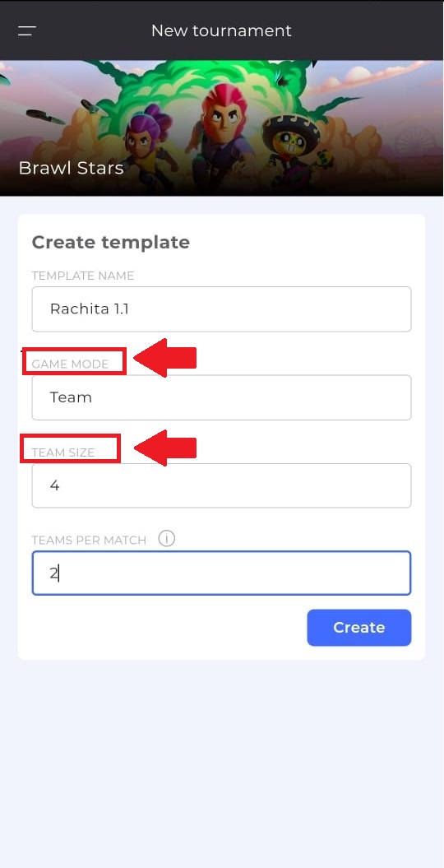Focus the Template Name field
Screen dimensions: 444x868
221,309
